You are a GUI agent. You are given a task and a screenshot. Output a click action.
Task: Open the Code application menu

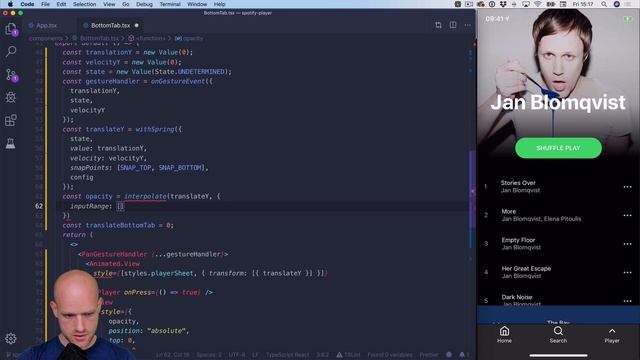pyautogui.click(x=27, y=4)
